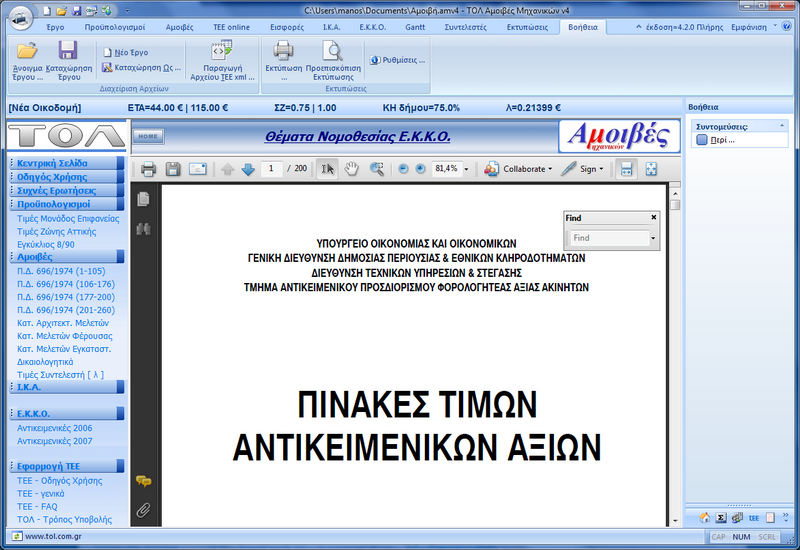This screenshot has width=800, height=550.
Task: Select the Hand pan tool
Action: point(351,169)
